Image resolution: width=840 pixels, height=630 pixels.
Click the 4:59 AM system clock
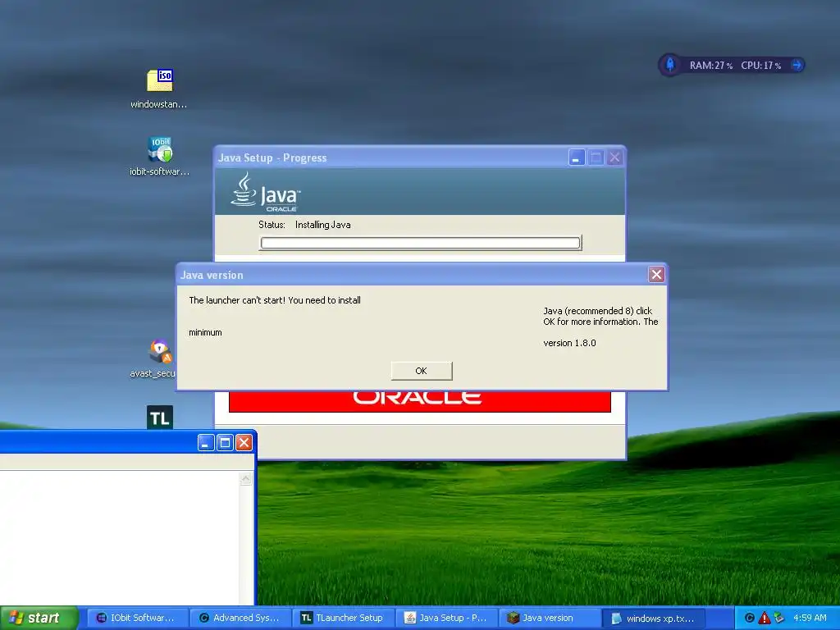pyautogui.click(x=810, y=618)
